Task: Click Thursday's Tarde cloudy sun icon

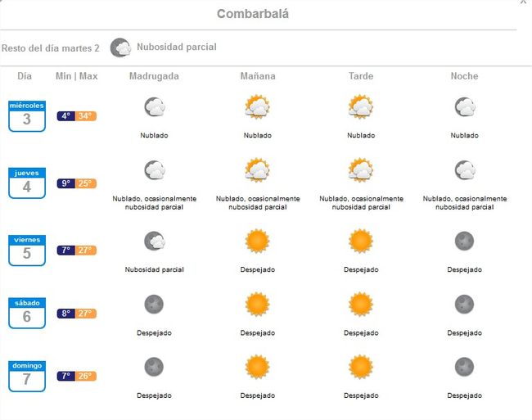Action: tap(360, 170)
